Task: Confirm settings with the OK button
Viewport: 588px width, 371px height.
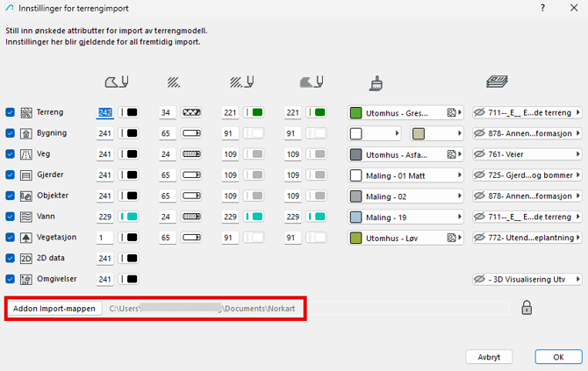Action: 558,357
